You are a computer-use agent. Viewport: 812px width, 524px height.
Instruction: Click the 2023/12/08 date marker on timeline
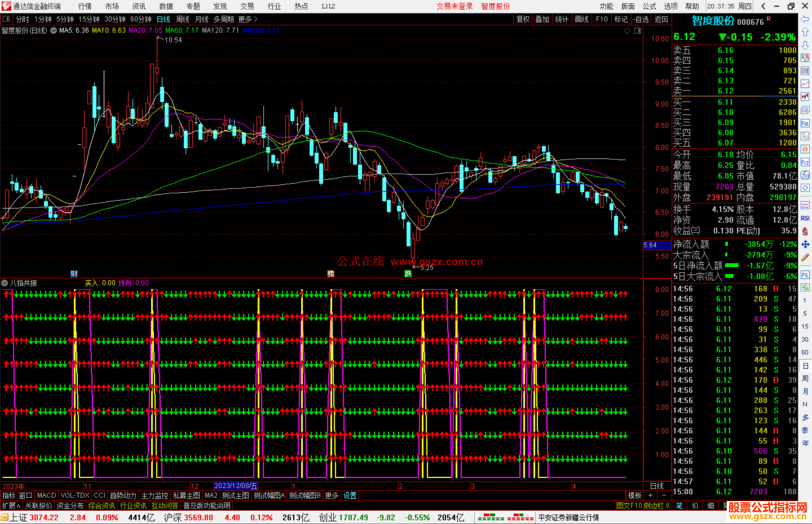(x=236, y=486)
